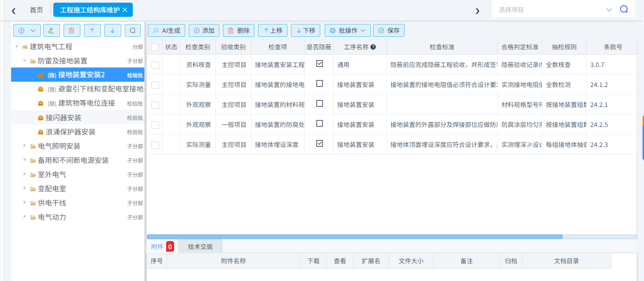The image size is (644, 281).
Task: Open the 批操作 dropdown menu
Action: click(348, 30)
